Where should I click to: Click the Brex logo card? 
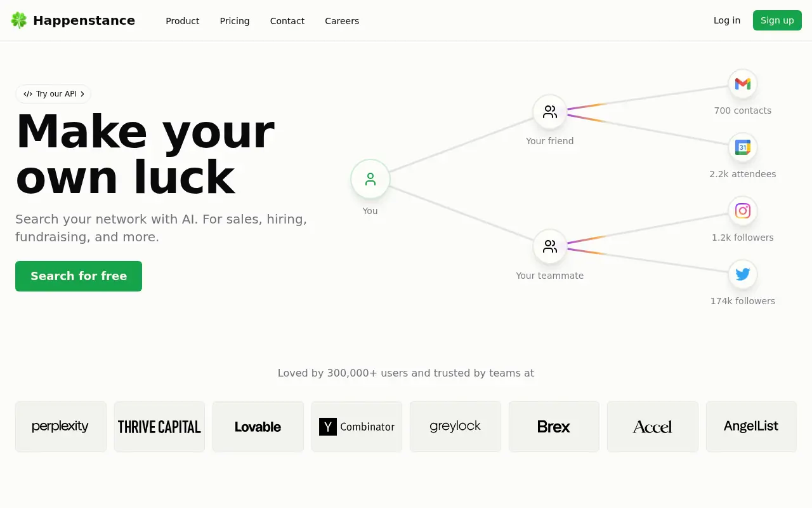click(x=554, y=427)
